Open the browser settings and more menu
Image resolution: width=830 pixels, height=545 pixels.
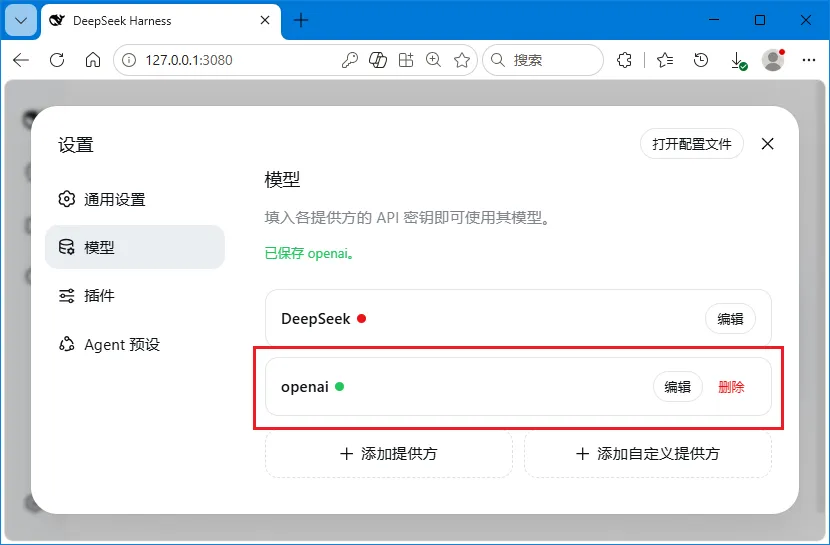point(809,60)
